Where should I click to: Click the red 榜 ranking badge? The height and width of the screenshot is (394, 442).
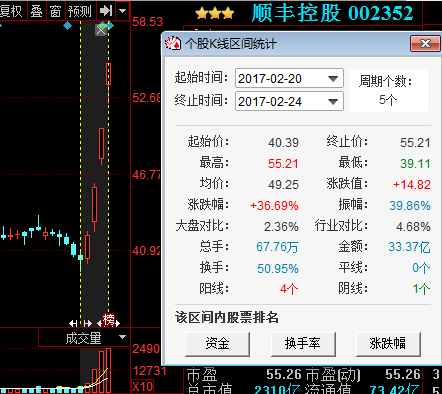(108, 320)
